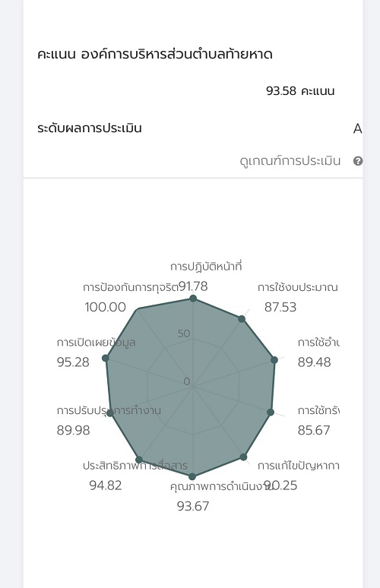Click the score heading for องค์การบริหารส่วนตำบลท้ายหาด
This screenshot has height=588, width=380.
154,55
